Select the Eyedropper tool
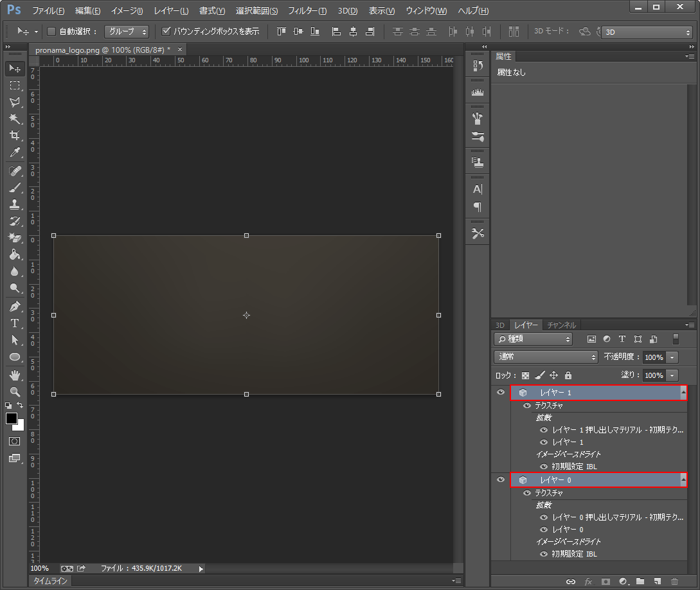Viewport: 700px width, 590px height. coord(14,152)
